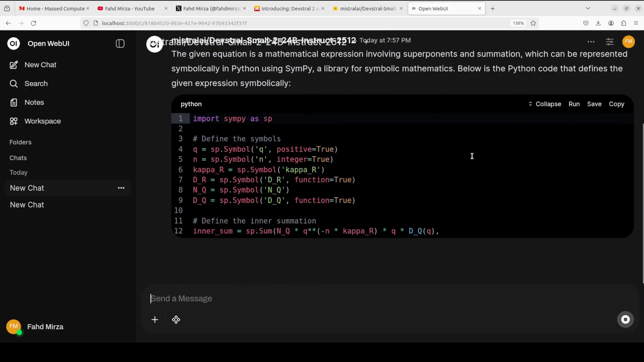Attach a file with the plus icon
644x362 pixels.
pos(155,320)
